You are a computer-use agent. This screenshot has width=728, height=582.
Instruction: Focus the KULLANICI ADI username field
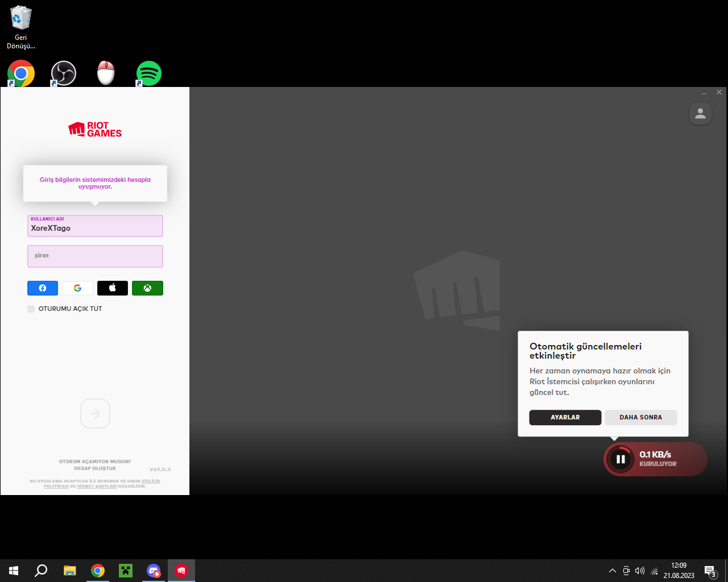[95, 226]
